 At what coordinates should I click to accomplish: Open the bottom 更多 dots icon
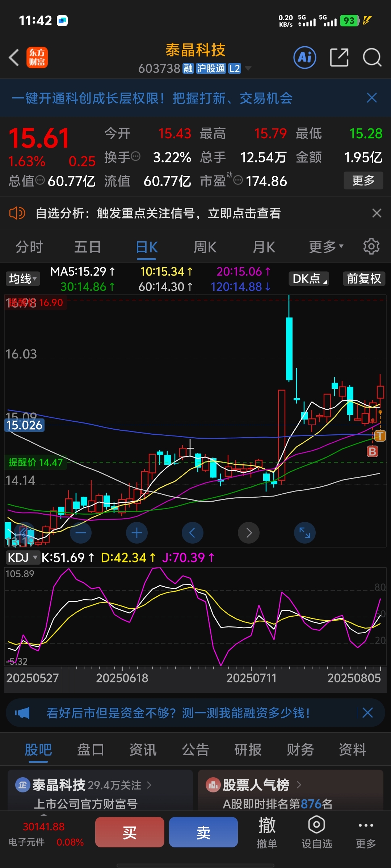[366, 832]
